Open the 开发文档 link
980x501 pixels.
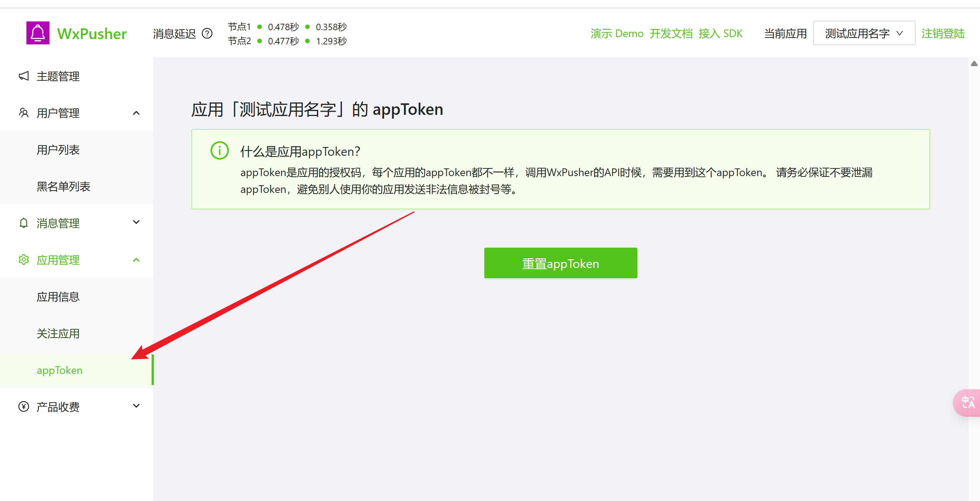(x=671, y=34)
